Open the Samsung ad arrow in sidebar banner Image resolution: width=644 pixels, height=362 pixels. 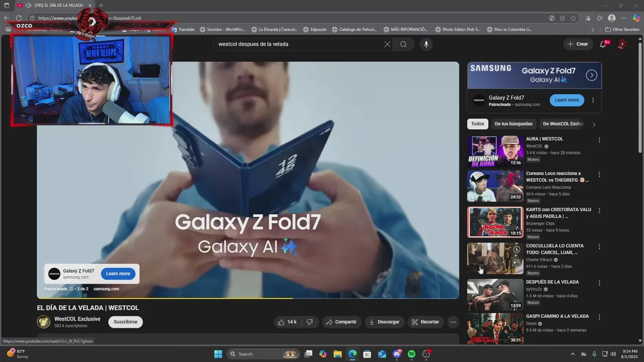(592, 75)
